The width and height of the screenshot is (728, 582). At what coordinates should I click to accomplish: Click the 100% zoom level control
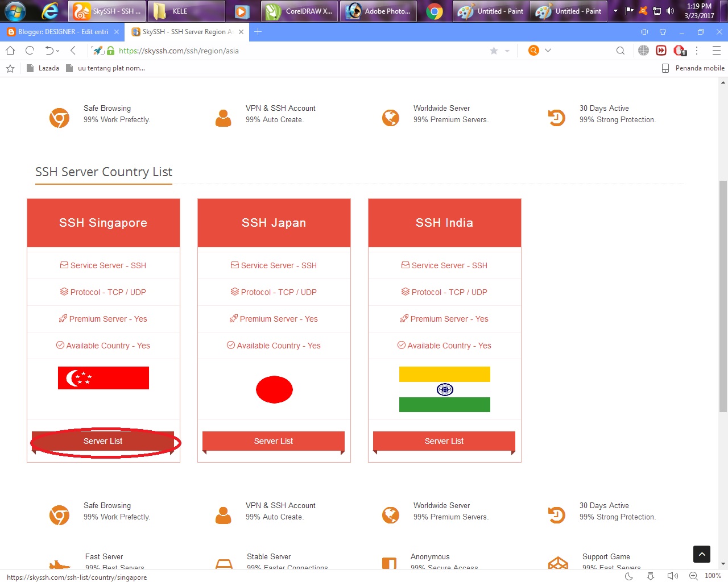(712, 576)
